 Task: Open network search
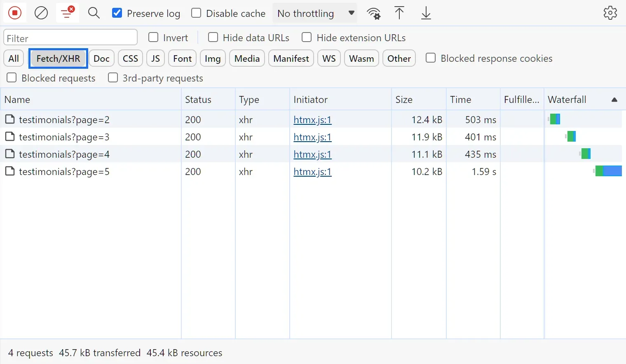(x=94, y=13)
